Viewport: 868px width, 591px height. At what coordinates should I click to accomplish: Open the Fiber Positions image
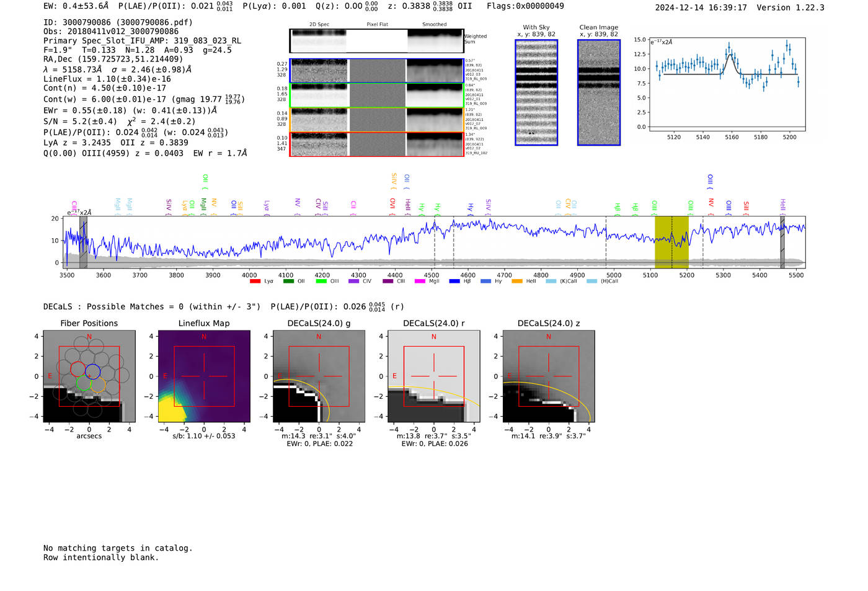click(x=89, y=376)
